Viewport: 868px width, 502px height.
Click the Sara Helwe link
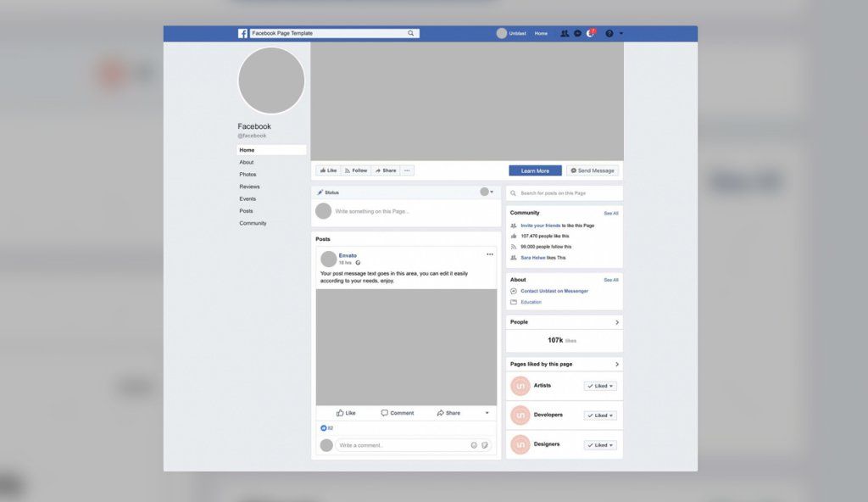click(532, 258)
